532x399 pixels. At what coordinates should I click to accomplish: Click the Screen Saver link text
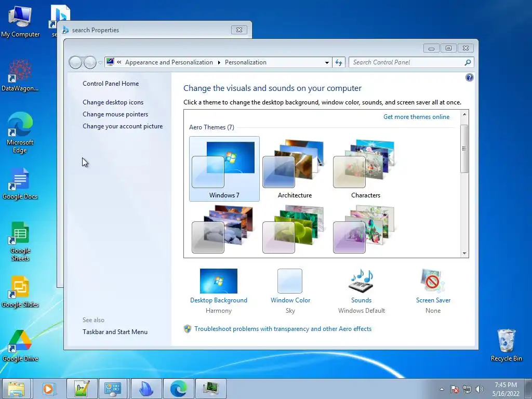(433, 300)
